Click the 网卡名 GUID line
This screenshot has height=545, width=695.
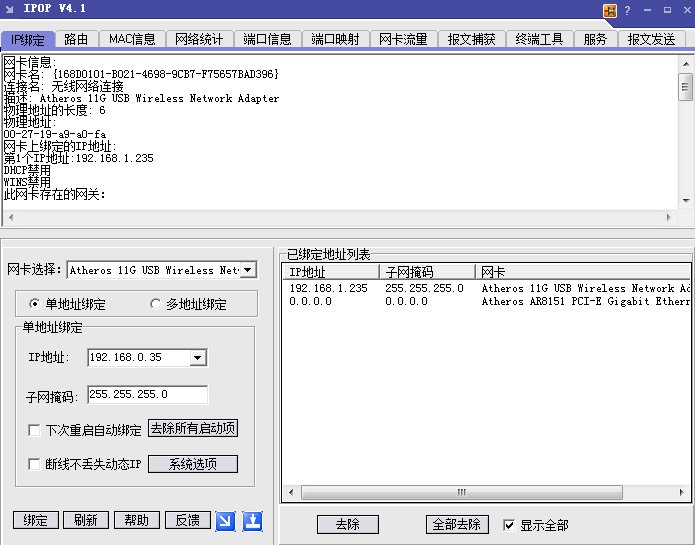coord(141,74)
